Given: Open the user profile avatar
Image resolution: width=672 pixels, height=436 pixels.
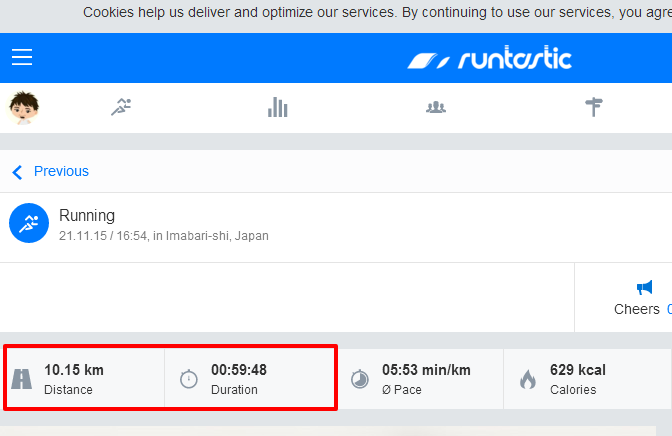Looking at the screenshot, I should (x=24, y=107).
